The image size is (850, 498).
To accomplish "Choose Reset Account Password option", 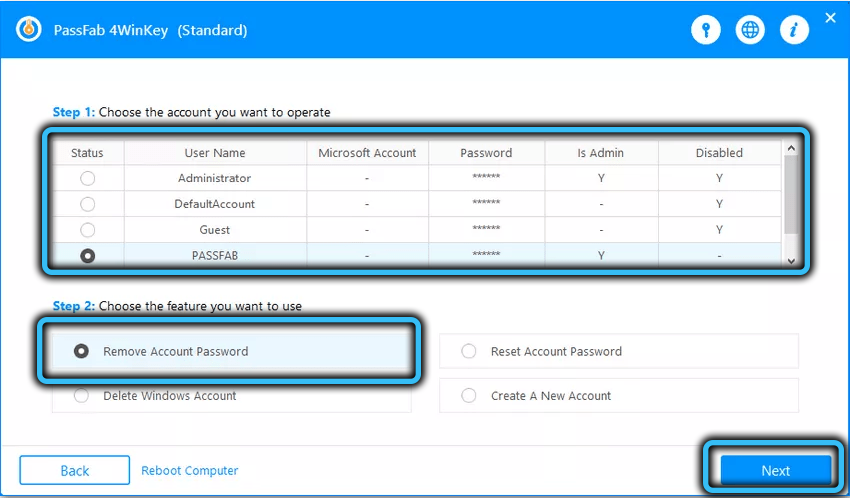I will click(x=619, y=351).
